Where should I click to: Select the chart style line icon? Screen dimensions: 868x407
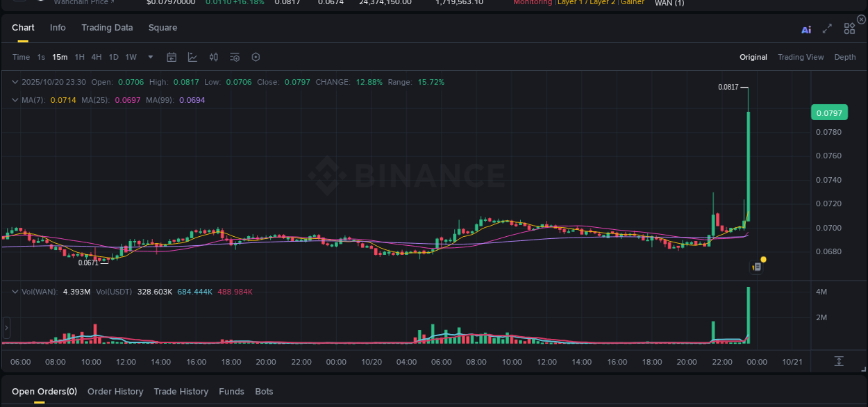click(192, 57)
